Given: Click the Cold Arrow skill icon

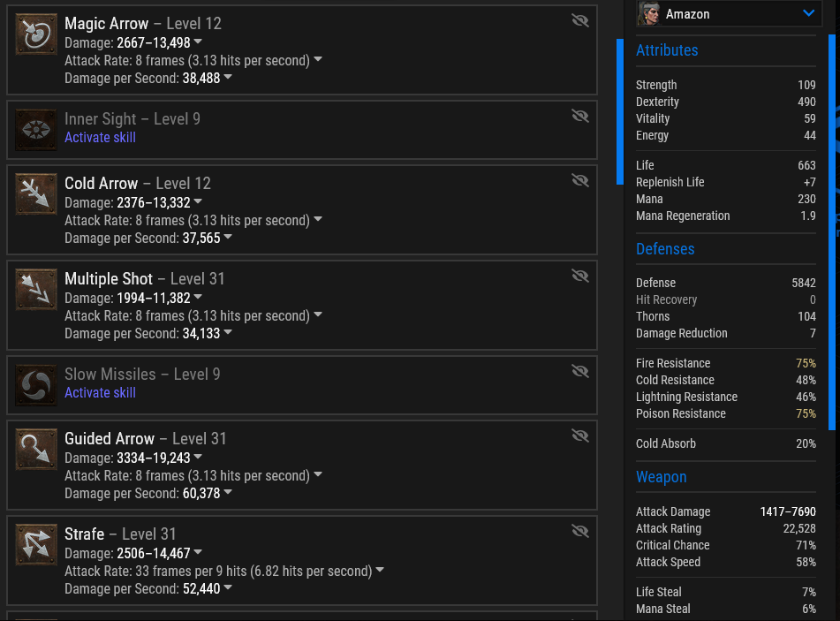Looking at the screenshot, I should point(36,193).
